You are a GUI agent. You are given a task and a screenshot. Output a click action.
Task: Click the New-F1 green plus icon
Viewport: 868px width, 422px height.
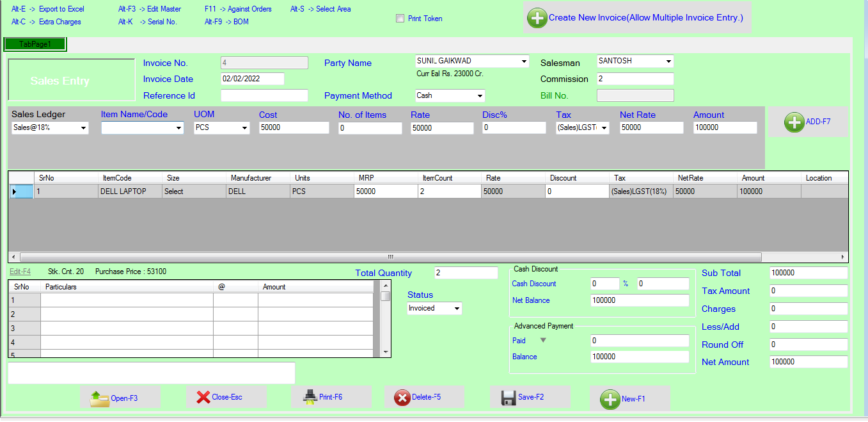(610, 399)
